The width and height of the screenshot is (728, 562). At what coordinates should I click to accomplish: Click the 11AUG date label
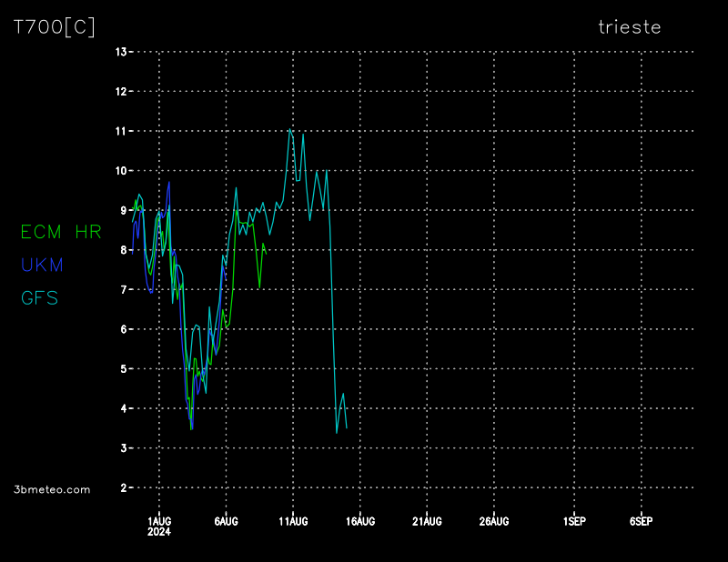pyautogui.click(x=293, y=521)
